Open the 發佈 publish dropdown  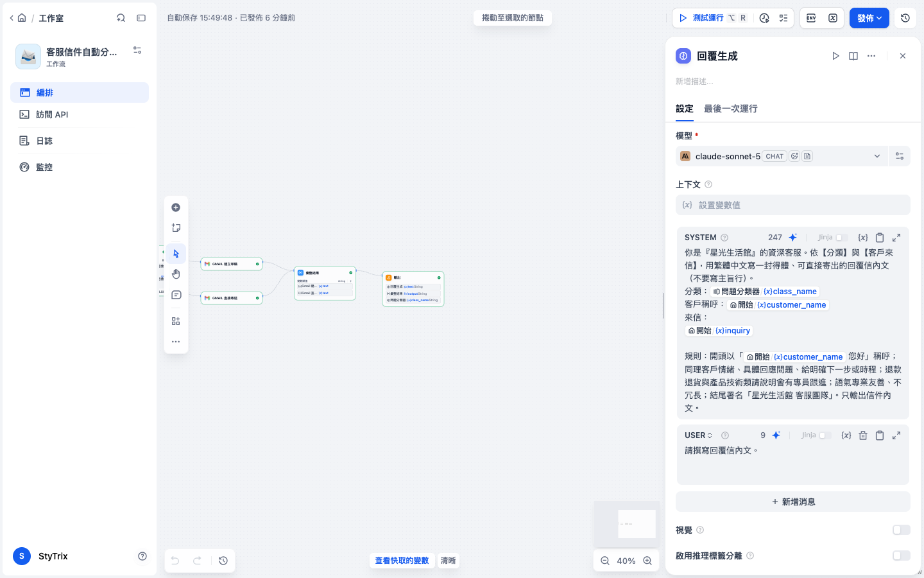(x=869, y=18)
